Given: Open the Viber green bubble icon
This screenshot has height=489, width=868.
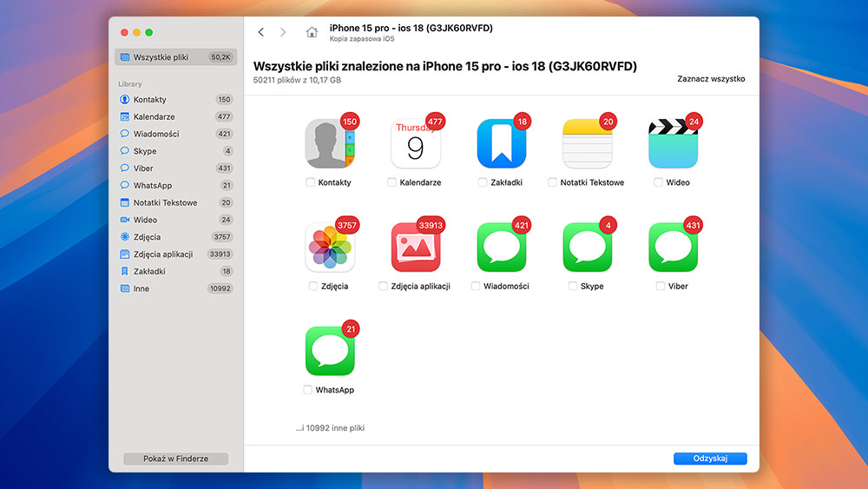Looking at the screenshot, I should point(674,247).
